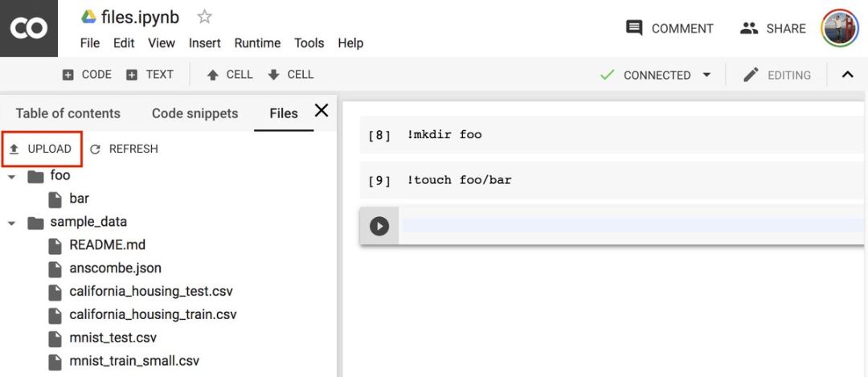The width and height of the screenshot is (868, 377).
Task: Click the user account avatar
Action: point(840,28)
